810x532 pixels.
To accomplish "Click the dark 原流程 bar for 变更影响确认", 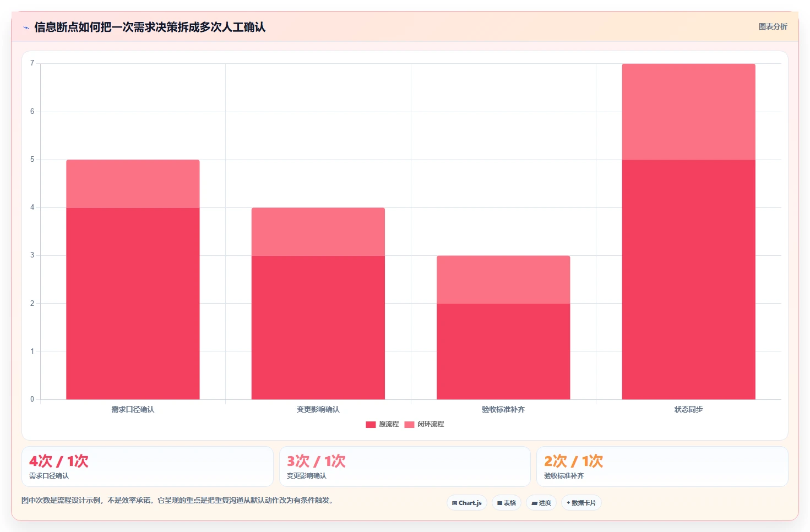I will coord(318,327).
